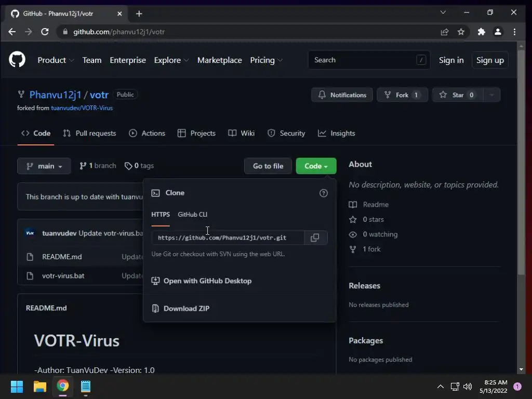This screenshot has height=399, width=532.
Task: Bookmark this tab with the star icon
Action: 461,32
